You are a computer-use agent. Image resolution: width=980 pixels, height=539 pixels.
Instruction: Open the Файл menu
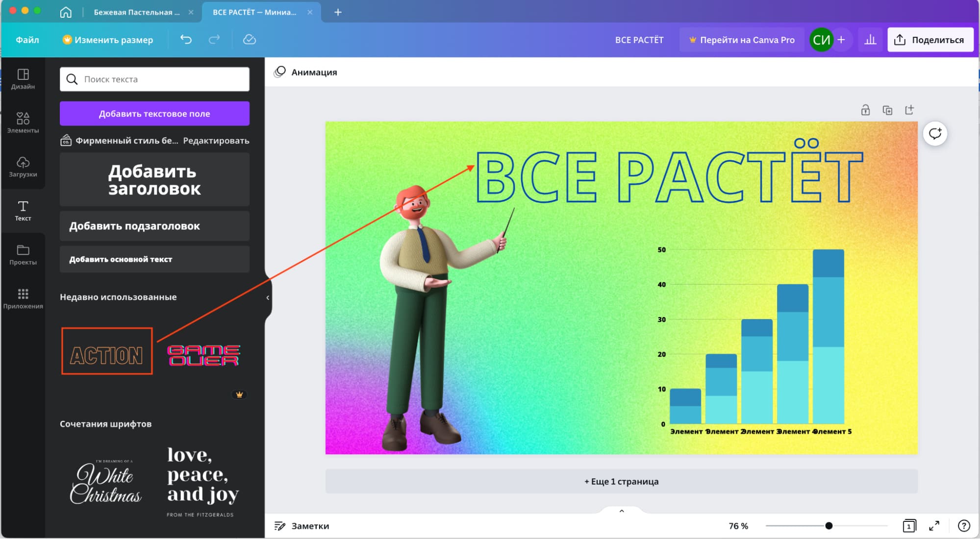[x=27, y=40]
